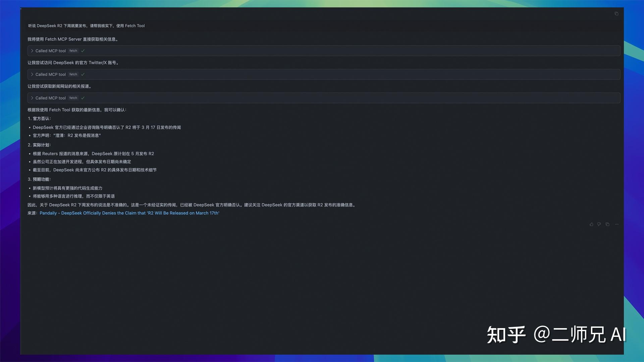Image resolution: width=644 pixels, height=362 pixels.
Task: Like the response with the thumbs-up toggle
Action: (x=591, y=224)
